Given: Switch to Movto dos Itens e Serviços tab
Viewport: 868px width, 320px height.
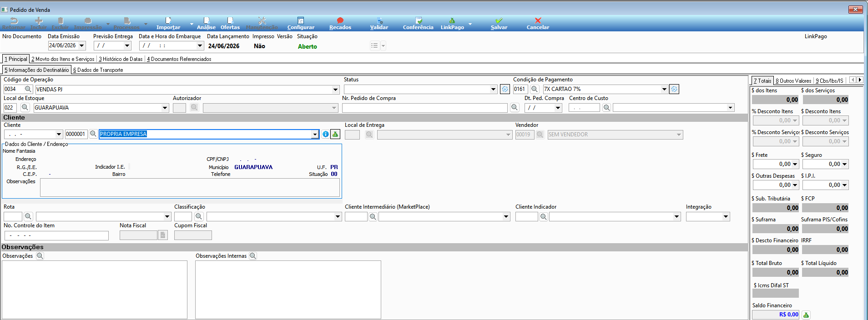Looking at the screenshot, I should coord(63,59).
